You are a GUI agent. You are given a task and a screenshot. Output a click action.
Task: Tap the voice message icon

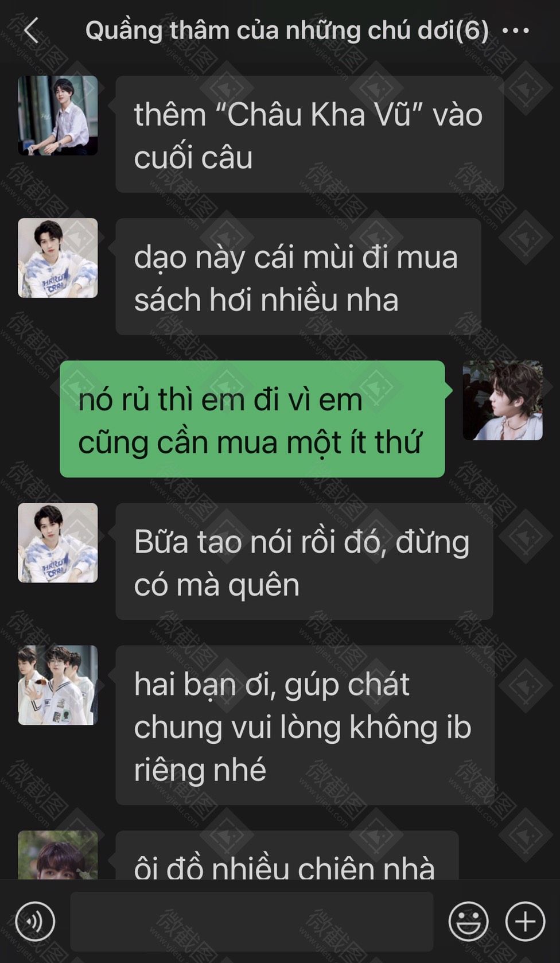coord(35,922)
